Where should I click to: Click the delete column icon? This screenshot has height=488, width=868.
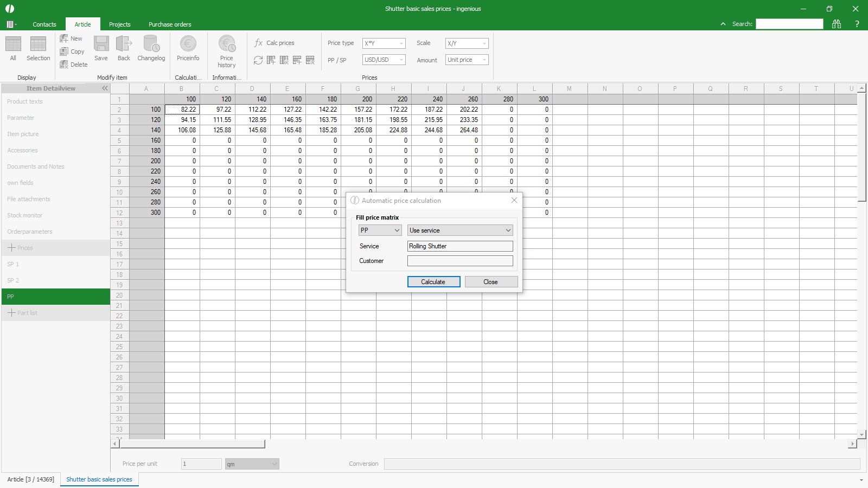point(284,60)
